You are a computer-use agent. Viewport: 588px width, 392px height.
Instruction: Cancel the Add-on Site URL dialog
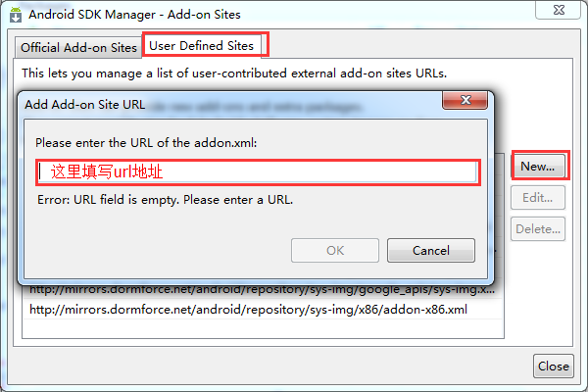coord(431,250)
